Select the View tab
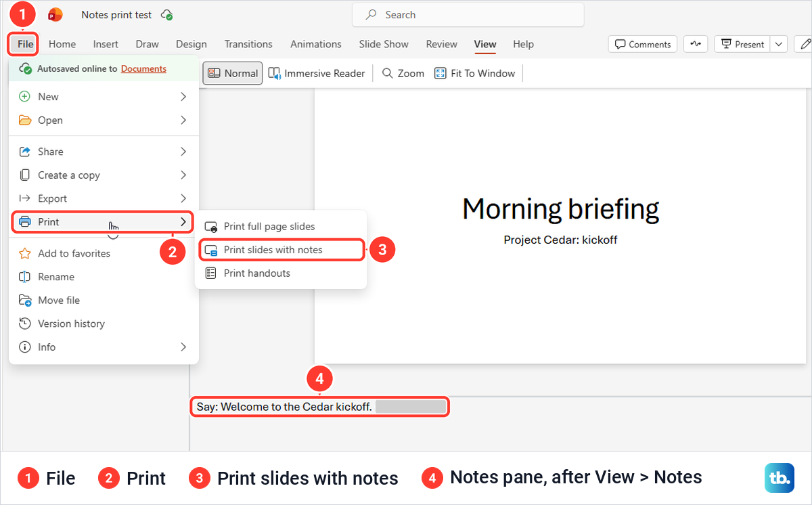This screenshot has height=505, width=812. (485, 44)
